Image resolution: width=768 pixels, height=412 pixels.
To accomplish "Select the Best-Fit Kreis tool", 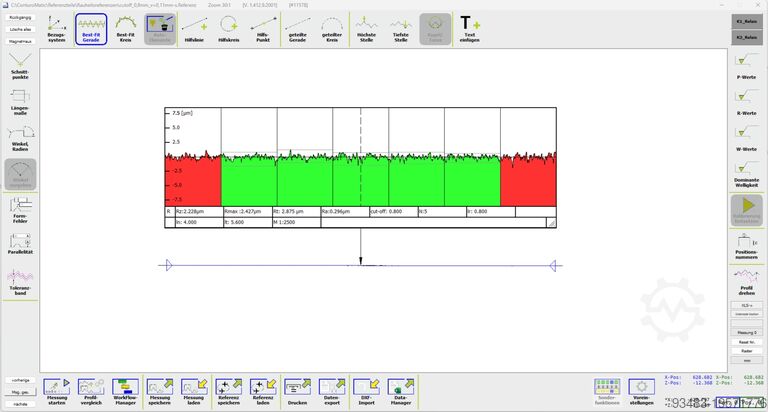I will click(x=125, y=28).
